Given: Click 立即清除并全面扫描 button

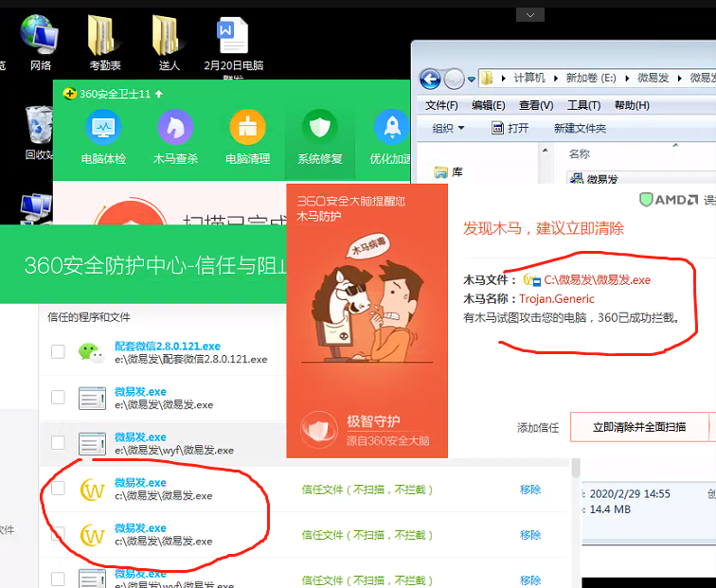Looking at the screenshot, I should coord(639,427).
